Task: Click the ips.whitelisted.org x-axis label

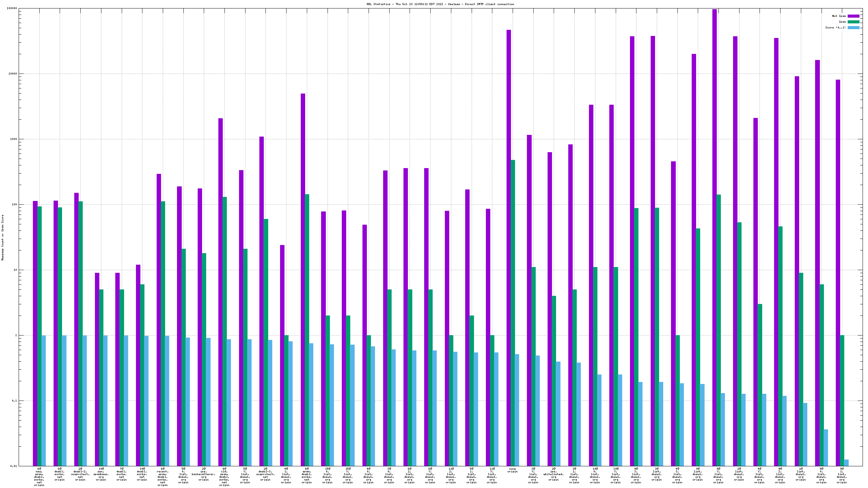Action: pos(553,474)
